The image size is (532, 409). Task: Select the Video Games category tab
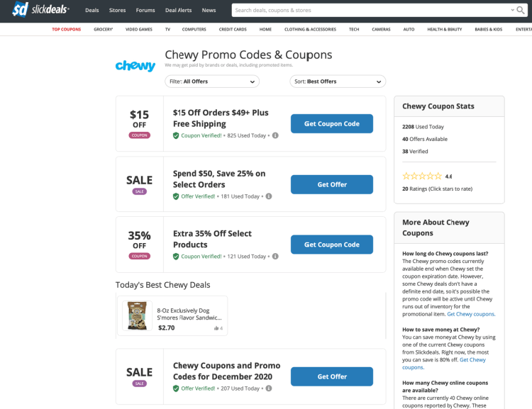(x=138, y=30)
